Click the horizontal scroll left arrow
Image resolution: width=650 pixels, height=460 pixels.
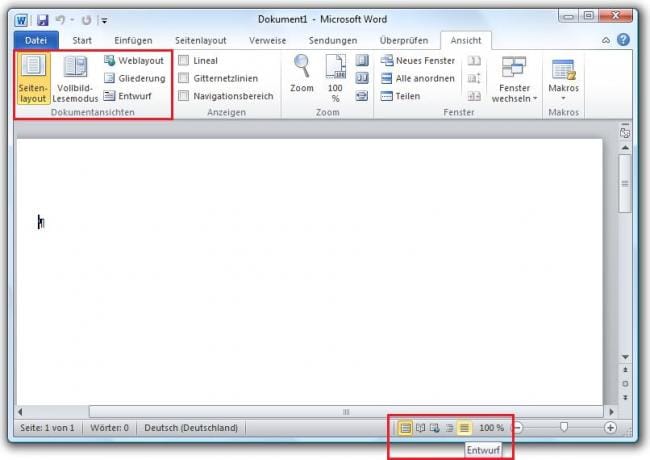click(20, 412)
